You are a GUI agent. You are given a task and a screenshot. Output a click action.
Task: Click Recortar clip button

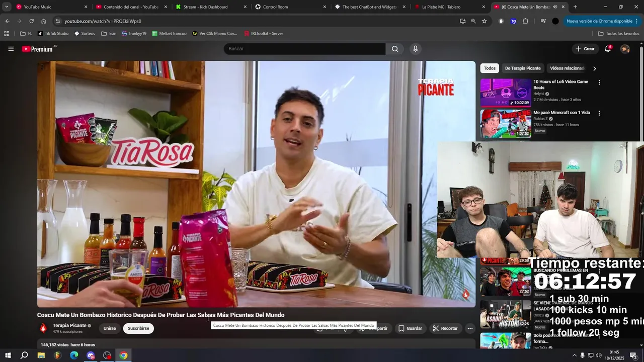445,328
